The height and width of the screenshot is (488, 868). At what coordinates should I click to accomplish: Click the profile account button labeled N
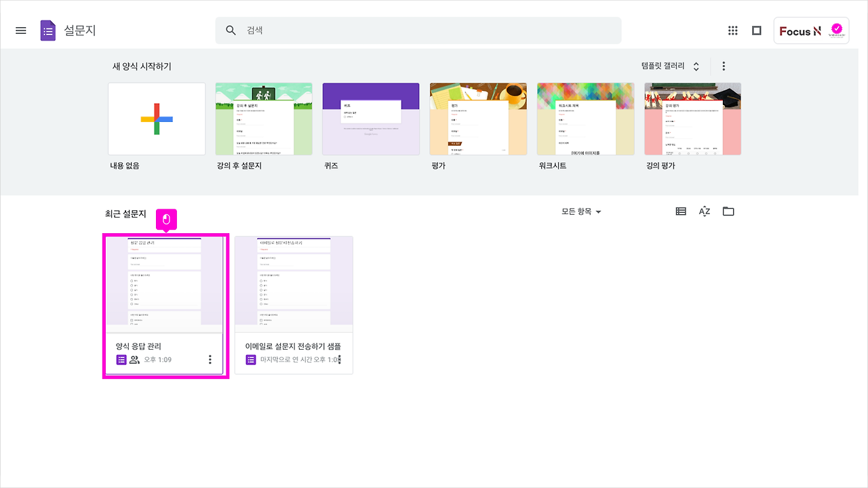point(811,30)
